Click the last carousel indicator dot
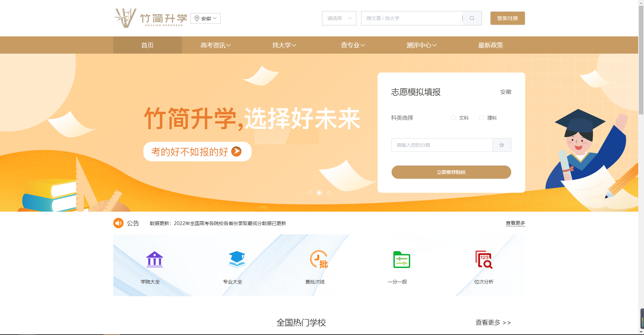This screenshot has width=644, height=335. click(329, 193)
